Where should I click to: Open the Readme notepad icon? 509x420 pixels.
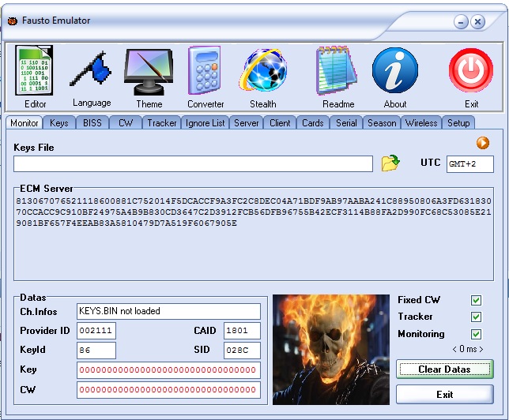pyautogui.click(x=337, y=70)
